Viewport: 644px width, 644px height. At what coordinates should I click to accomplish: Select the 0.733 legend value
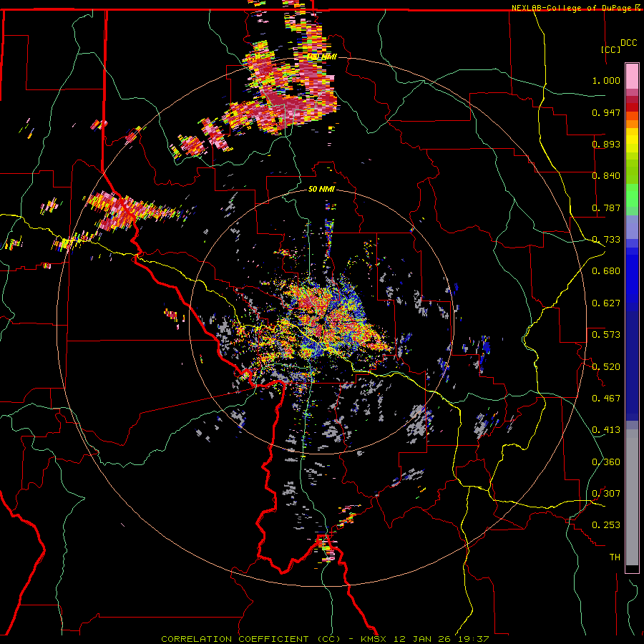tap(606, 240)
